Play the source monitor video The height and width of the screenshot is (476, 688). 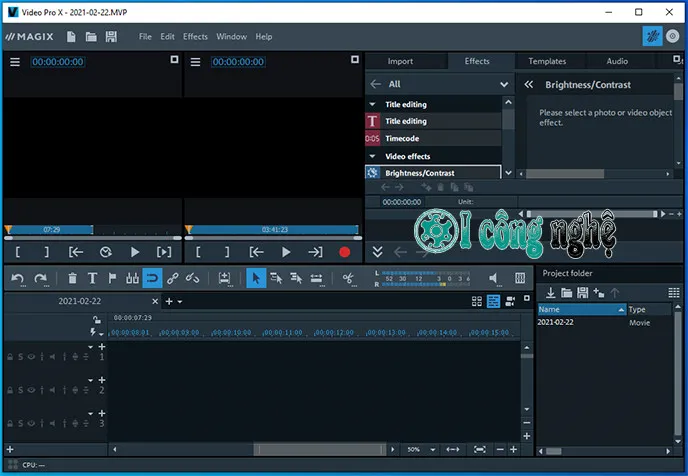click(135, 252)
